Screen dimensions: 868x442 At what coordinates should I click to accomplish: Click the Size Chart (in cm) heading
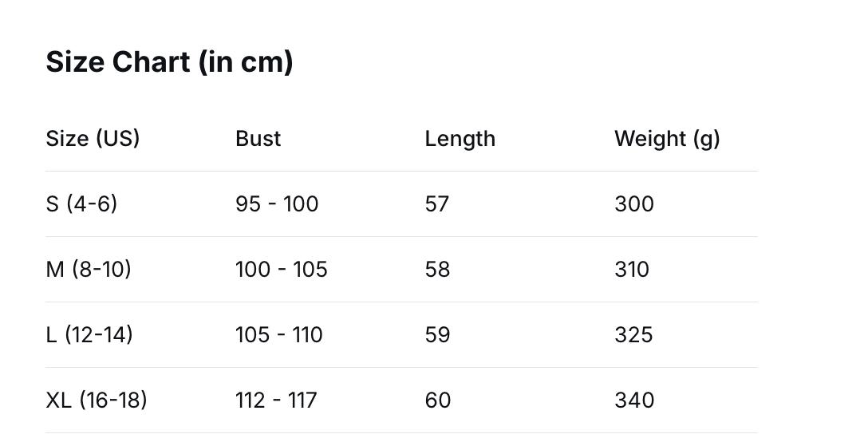click(x=169, y=61)
